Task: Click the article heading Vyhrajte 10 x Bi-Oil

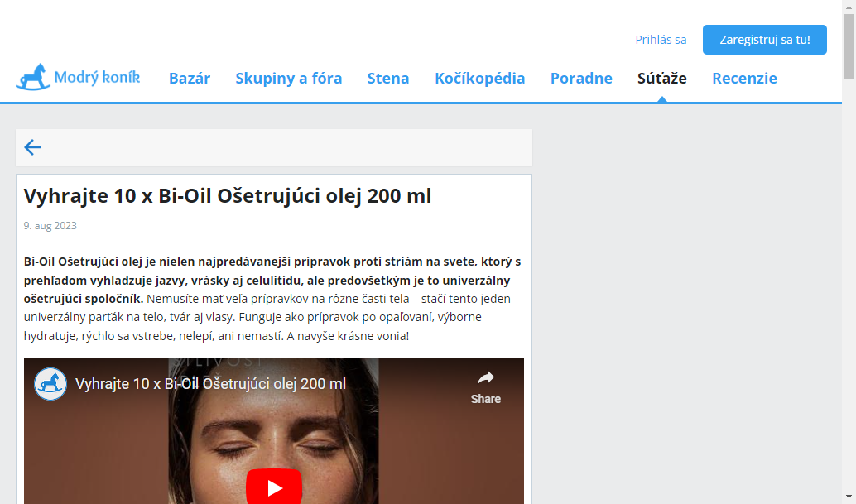Action: click(x=228, y=196)
